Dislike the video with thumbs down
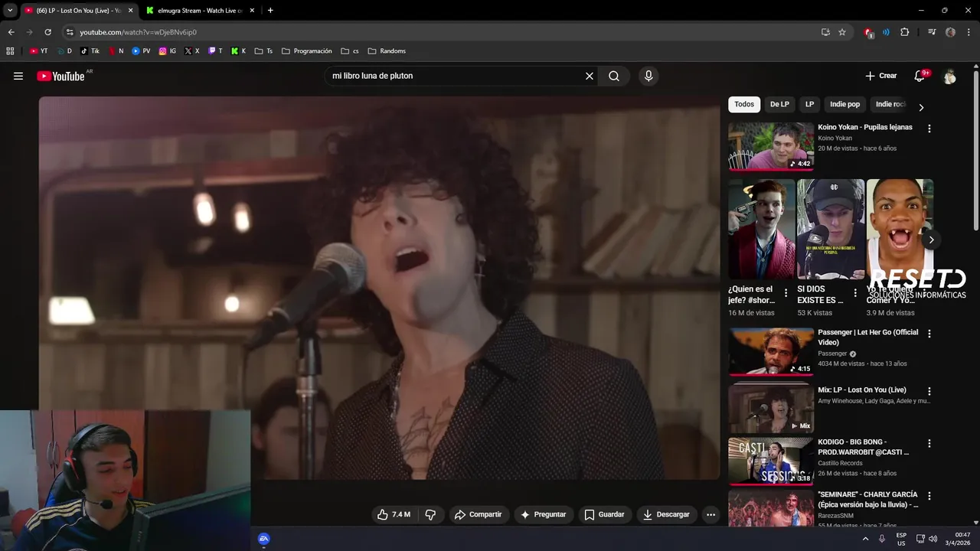 tap(430, 514)
